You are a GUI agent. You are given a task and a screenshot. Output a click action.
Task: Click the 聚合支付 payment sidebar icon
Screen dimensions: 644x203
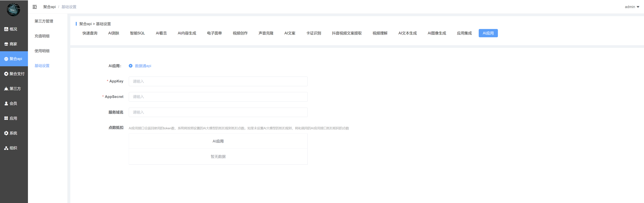click(6, 74)
